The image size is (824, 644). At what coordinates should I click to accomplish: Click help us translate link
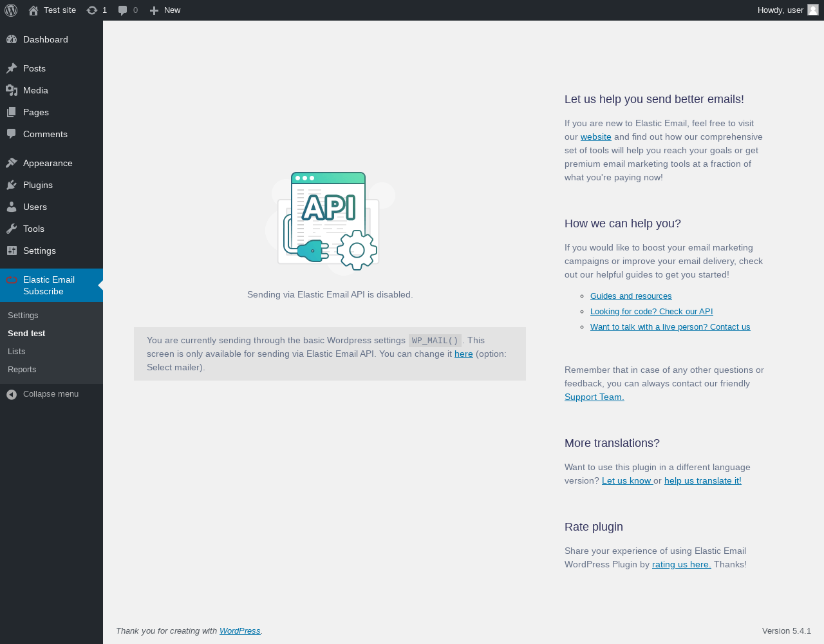tap(703, 480)
